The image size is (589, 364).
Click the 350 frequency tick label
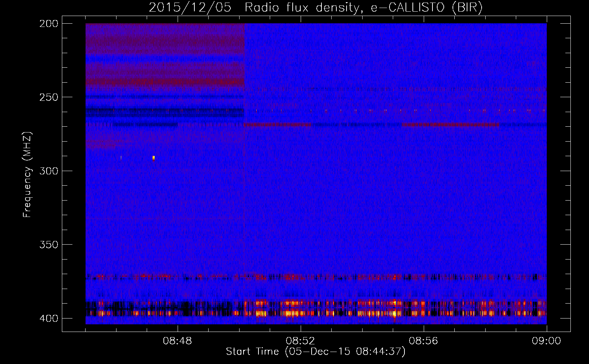49,245
